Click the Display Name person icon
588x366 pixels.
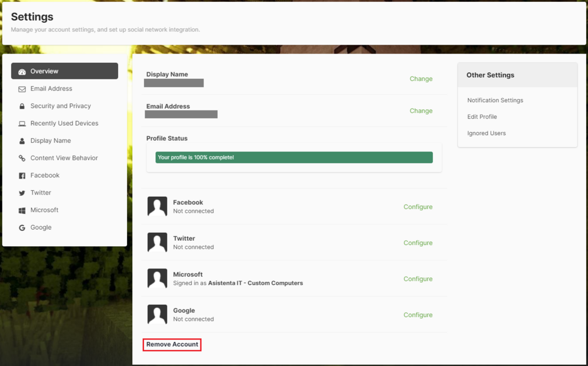[22, 141]
